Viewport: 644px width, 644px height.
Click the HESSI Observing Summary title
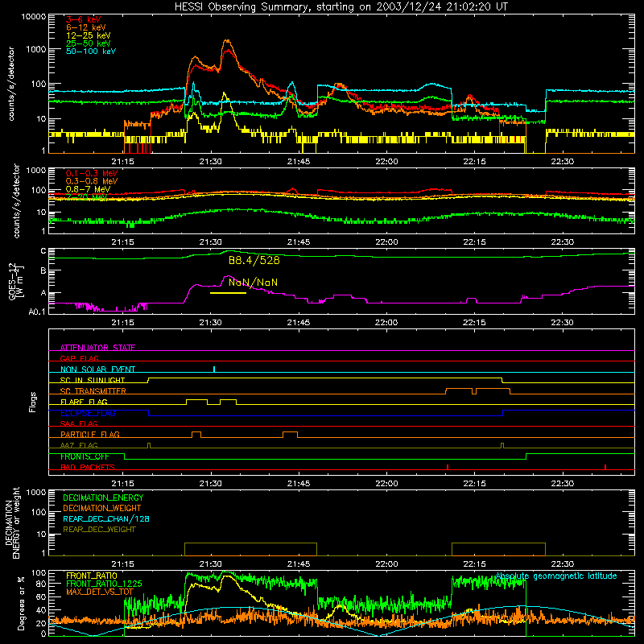341,6
